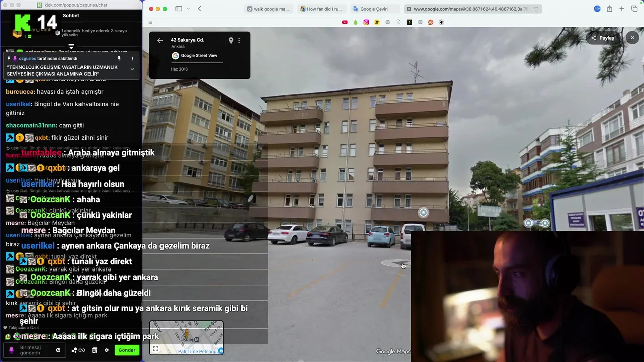Collapse the gift leaderboard handle in chat
Screen dimensions: 644x362
tap(71, 46)
